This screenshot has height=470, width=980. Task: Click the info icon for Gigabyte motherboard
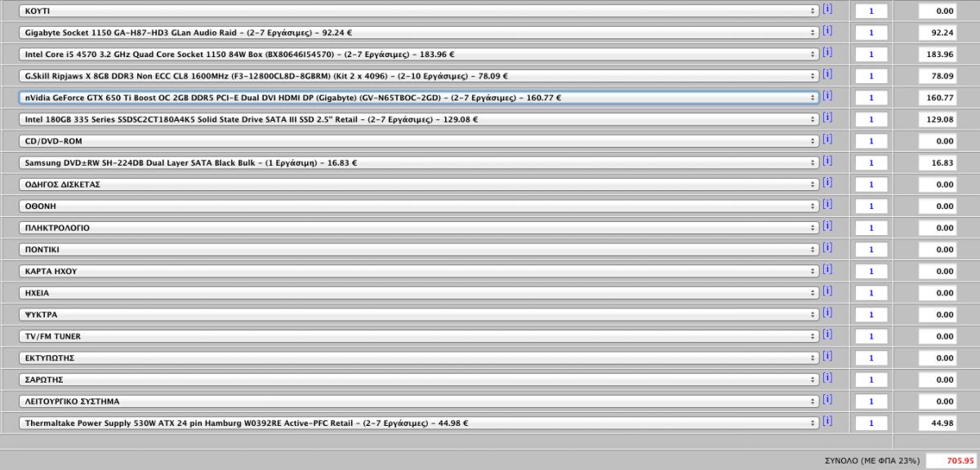point(827,31)
